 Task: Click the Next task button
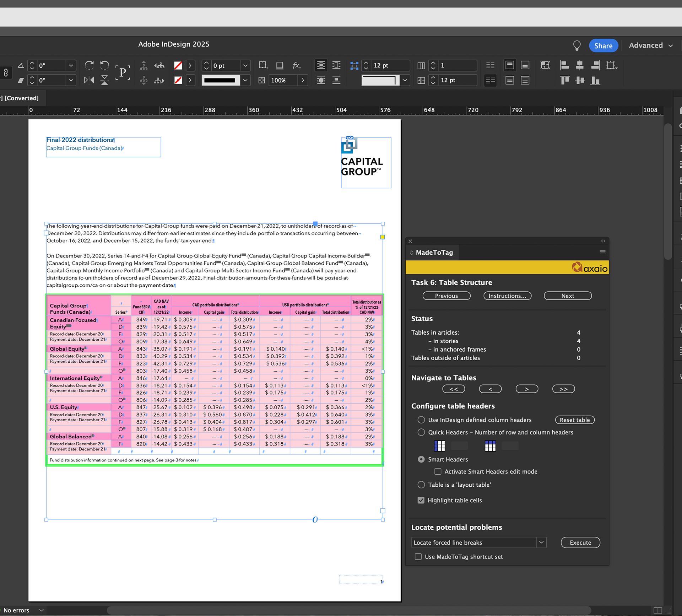click(567, 296)
